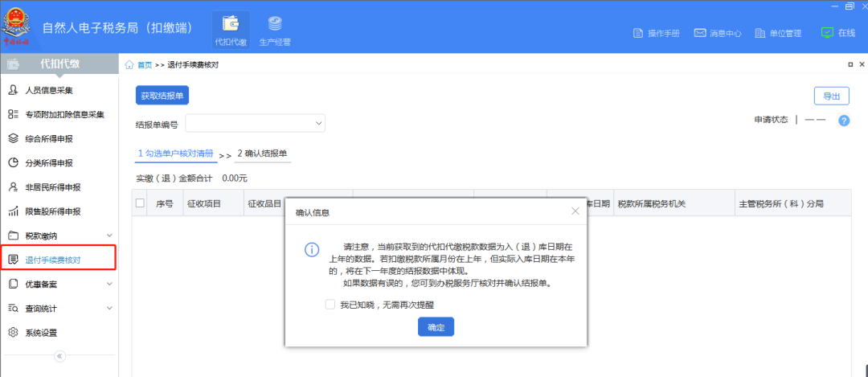Click 确定 in the 确认信息 dialog
This screenshot has height=377, width=868.
point(436,326)
